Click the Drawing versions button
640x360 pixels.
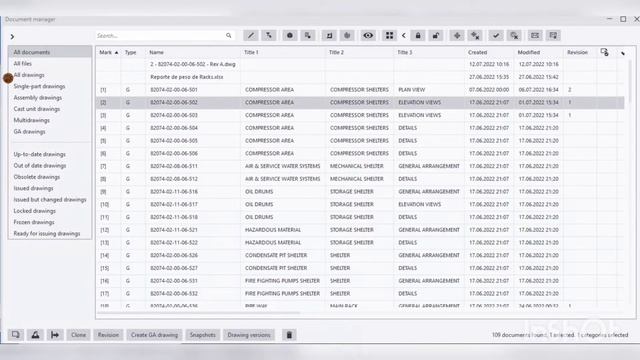click(249, 335)
